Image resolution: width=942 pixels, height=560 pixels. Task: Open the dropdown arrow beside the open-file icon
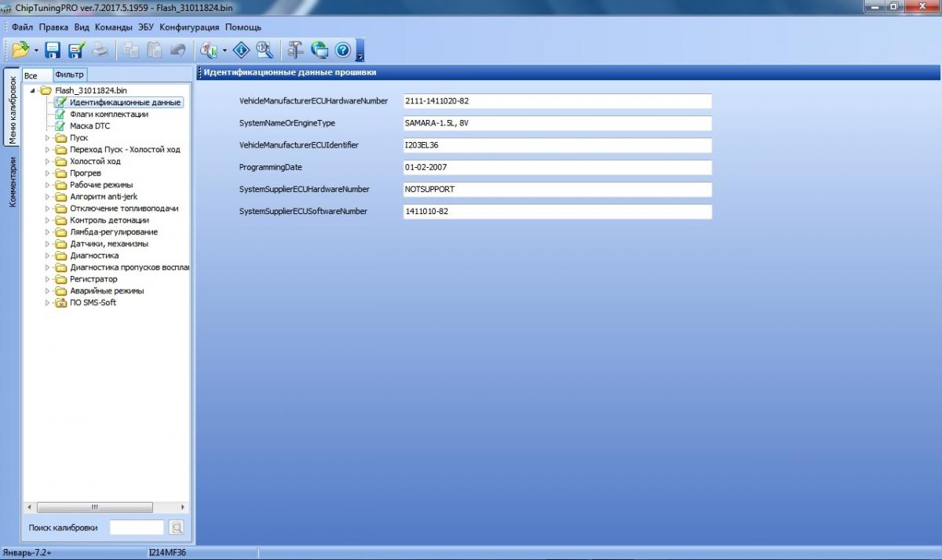pyautogui.click(x=36, y=51)
